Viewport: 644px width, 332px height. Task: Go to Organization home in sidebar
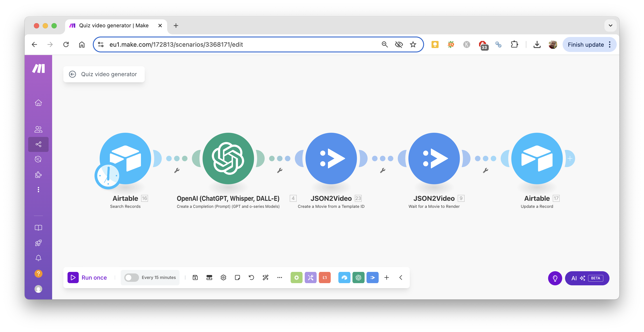coord(38,103)
